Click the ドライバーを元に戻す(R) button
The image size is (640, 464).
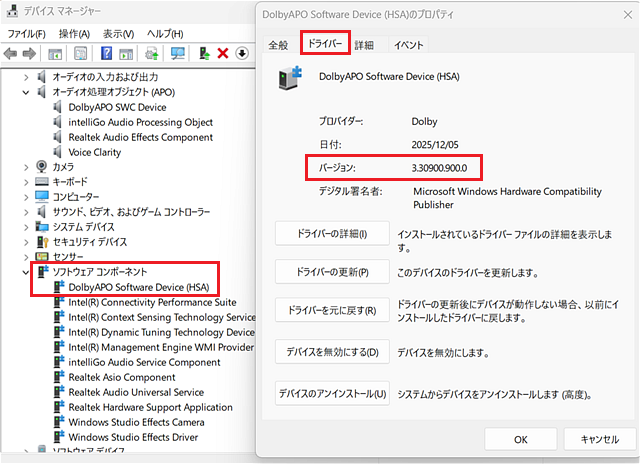coord(332,310)
